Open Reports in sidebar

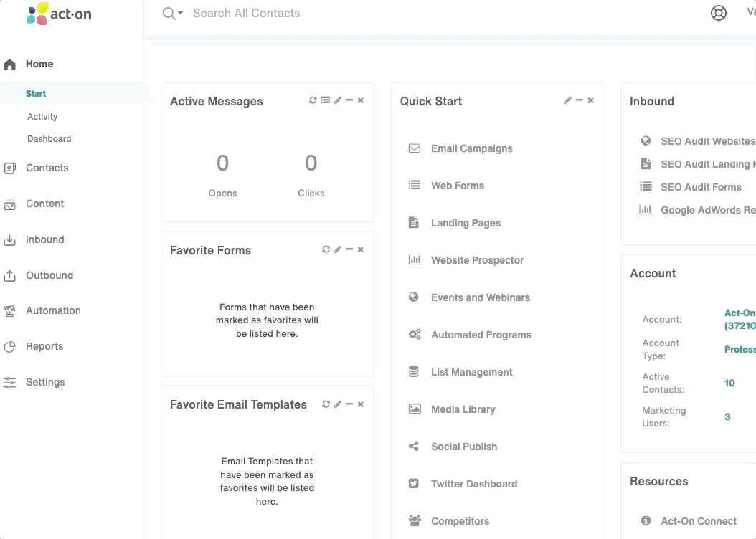(x=44, y=346)
